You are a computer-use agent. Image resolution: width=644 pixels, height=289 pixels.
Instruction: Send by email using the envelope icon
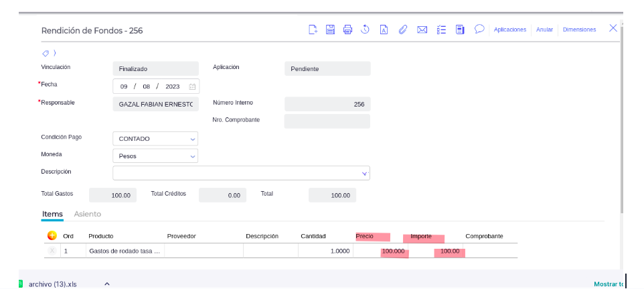(422, 30)
